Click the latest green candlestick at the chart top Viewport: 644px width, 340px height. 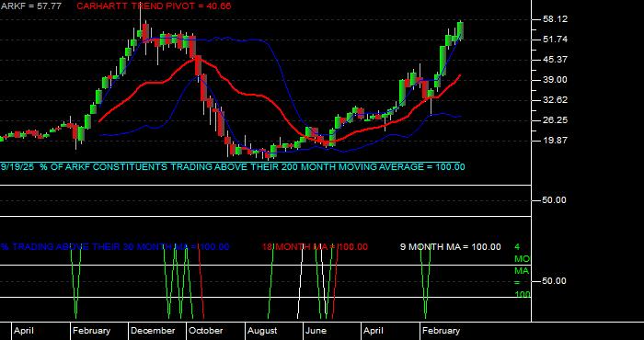click(460, 30)
